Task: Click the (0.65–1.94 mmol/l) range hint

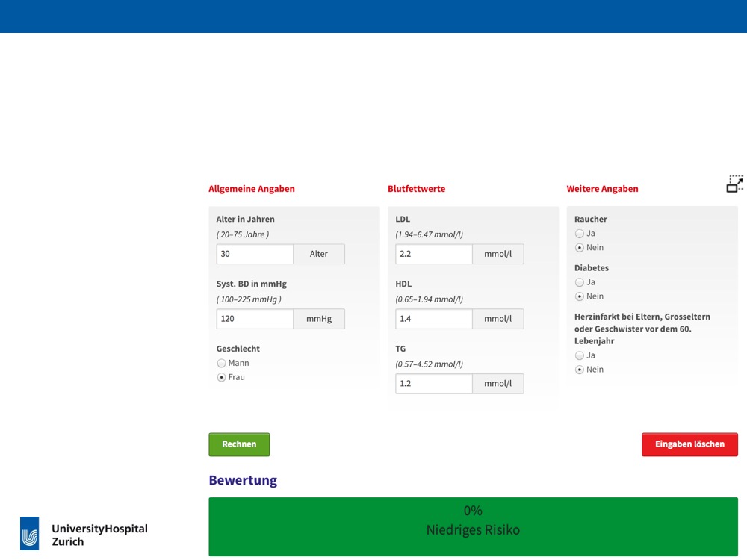Action: click(430, 299)
